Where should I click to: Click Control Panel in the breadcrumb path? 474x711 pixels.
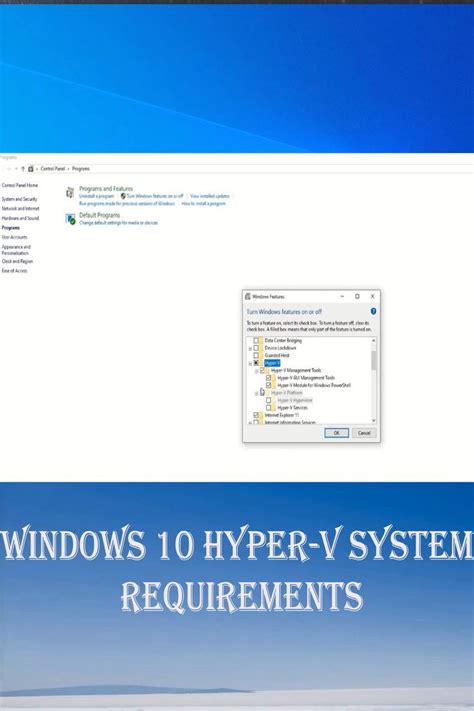53,169
